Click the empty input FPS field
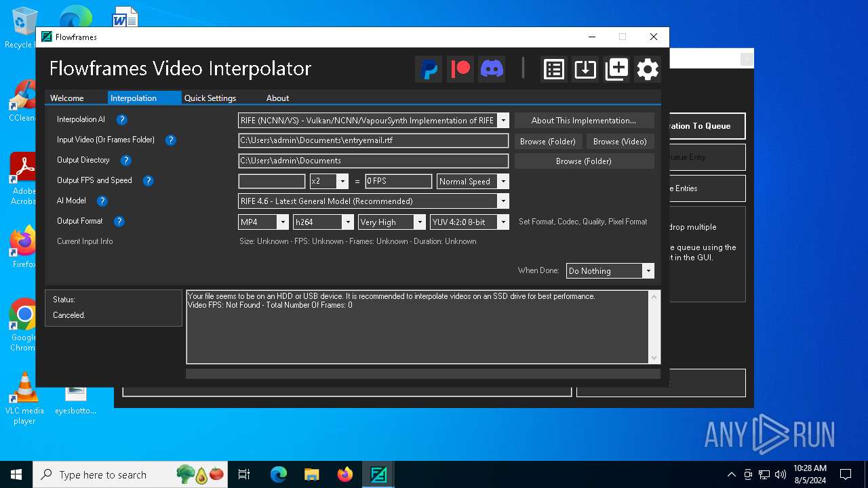The image size is (868, 488). tap(272, 182)
